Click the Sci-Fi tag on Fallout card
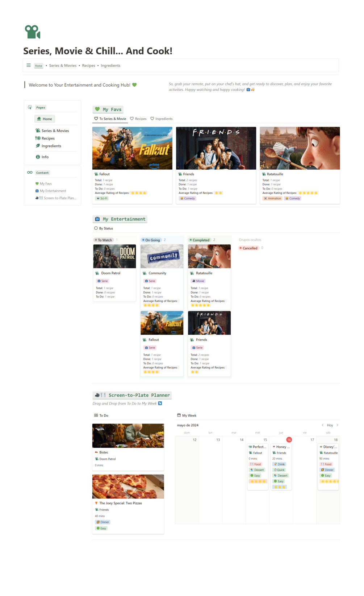Viewport: 364px width, 596px height. 102,199
